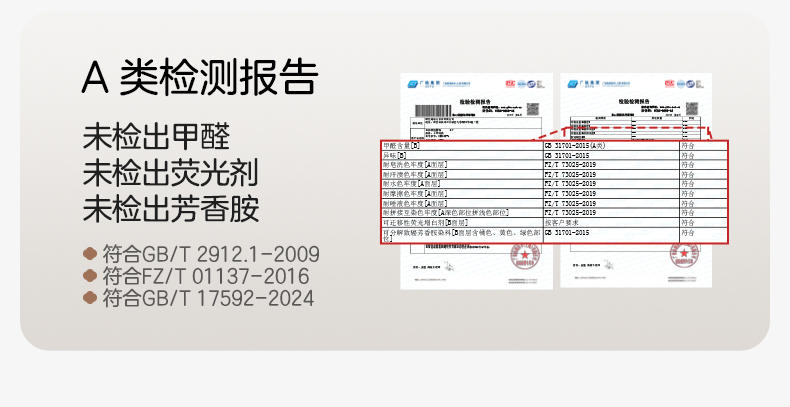
Task: Click the '甲醛含量[B]' table cell
Action: coord(462,146)
